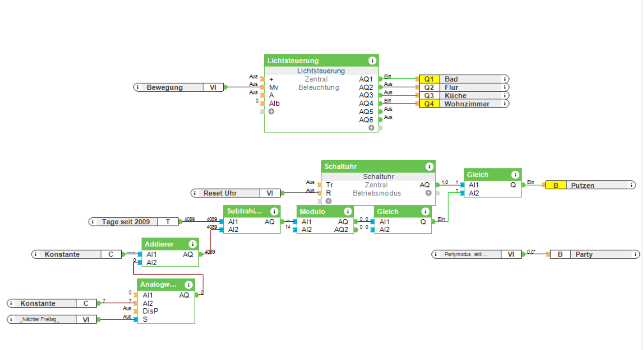Click info icon of Konstante wired to Addierer
Viewport: 644px width, 350px height.
(36, 254)
